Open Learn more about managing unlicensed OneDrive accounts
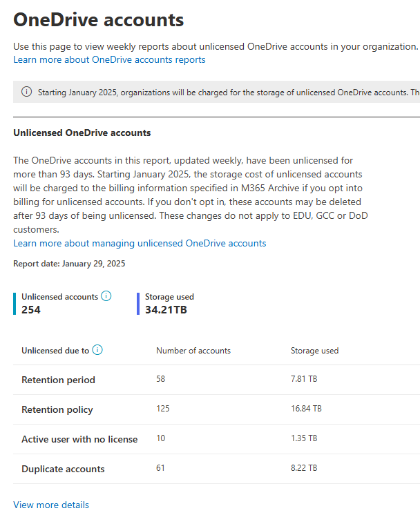The image size is (420, 524). coord(140,243)
